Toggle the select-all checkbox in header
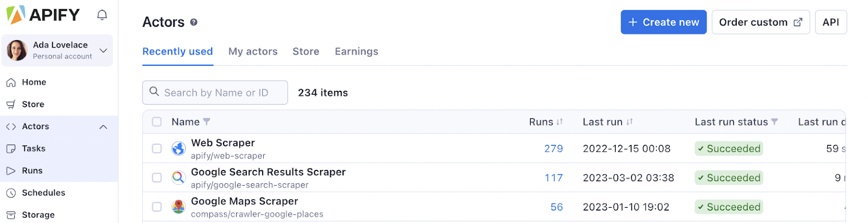The width and height of the screenshot is (868, 223). point(157,122)
